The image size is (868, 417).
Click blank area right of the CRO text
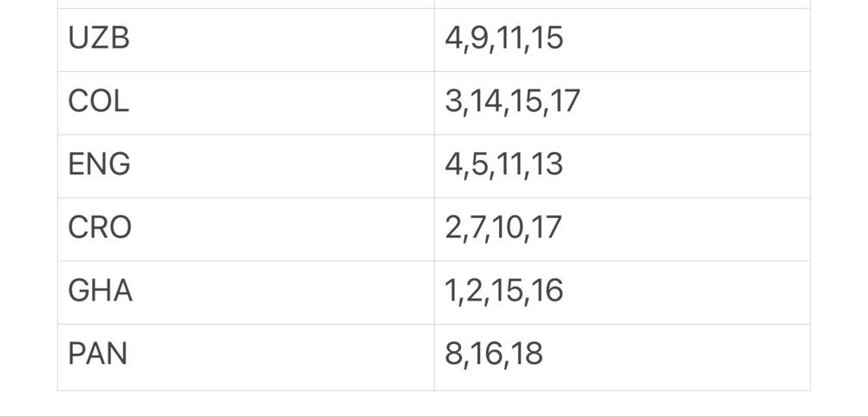tap(283, 229)
